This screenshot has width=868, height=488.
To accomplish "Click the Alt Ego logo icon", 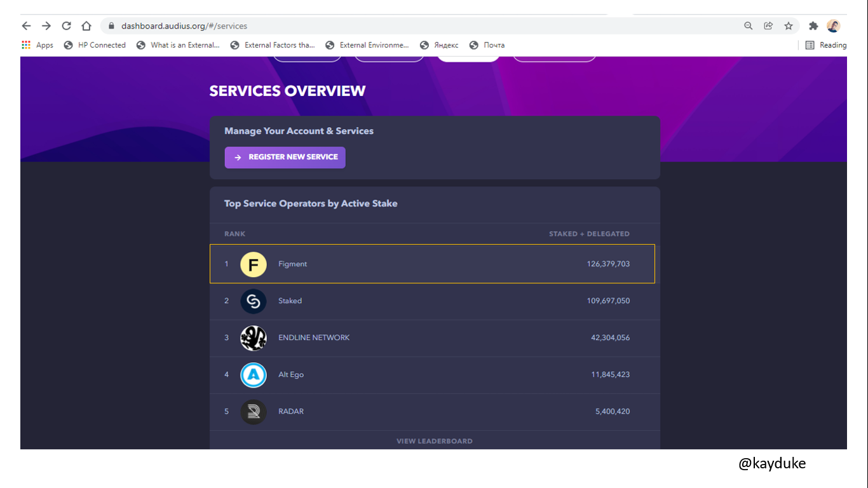I will (254, 375).
